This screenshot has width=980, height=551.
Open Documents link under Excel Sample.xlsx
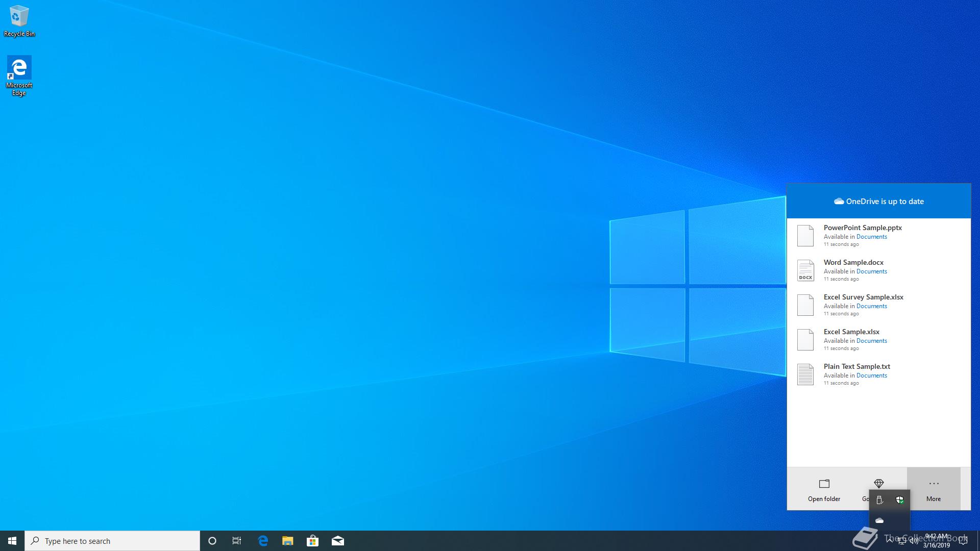click(872, 341)
